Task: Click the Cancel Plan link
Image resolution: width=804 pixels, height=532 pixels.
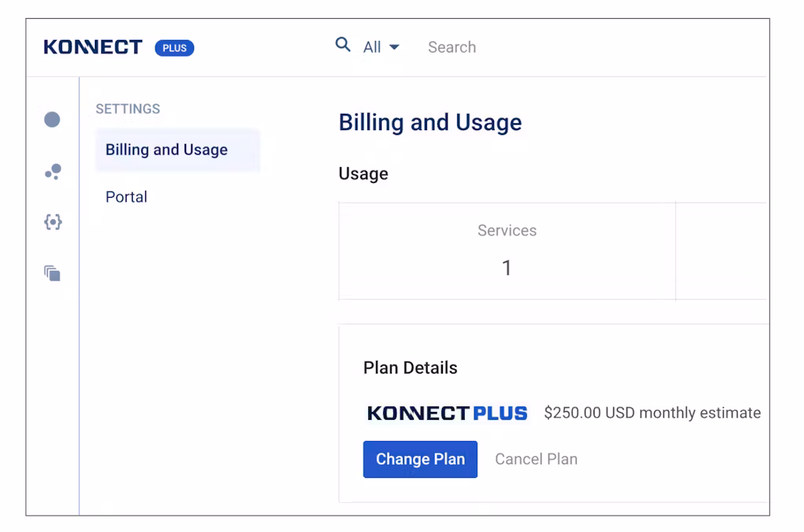Action: 535,459
